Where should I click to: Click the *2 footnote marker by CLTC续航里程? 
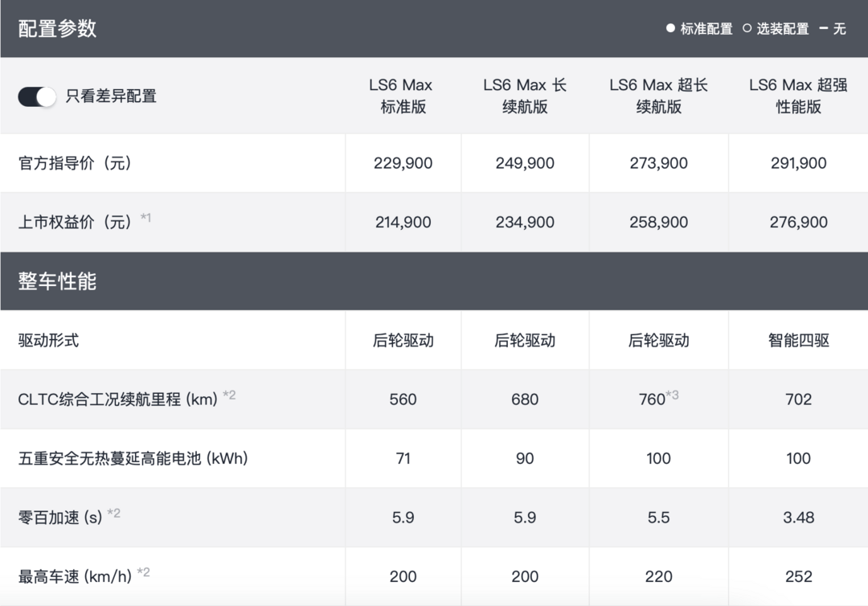tap(229, 395)
